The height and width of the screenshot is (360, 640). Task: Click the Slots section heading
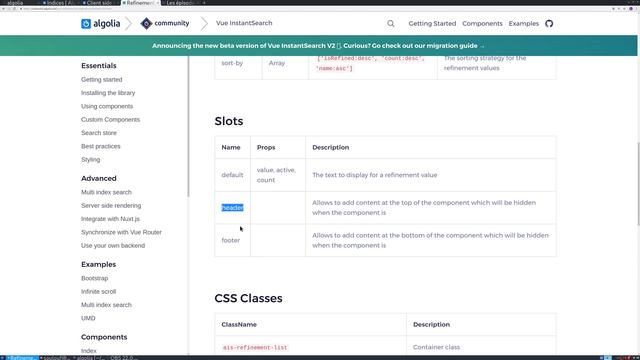[229, 121]
